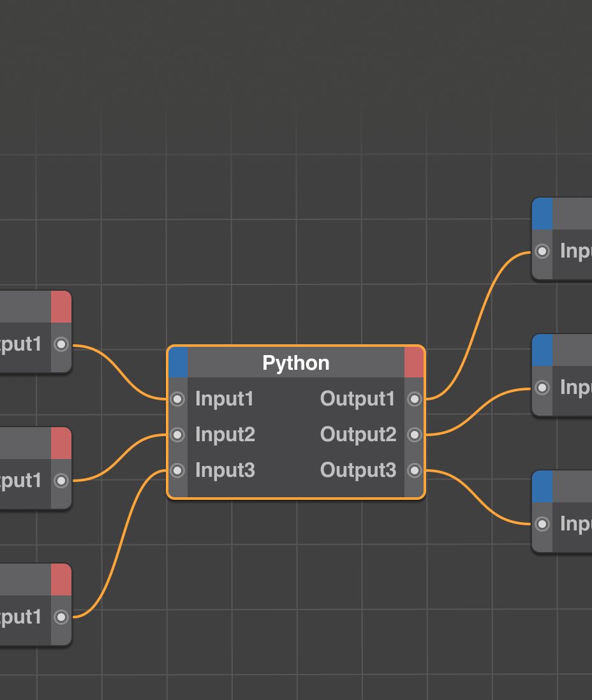Open red outputs menu on node feeding Input3
This screenshot has width=592, height=700.
pos(61,580)
